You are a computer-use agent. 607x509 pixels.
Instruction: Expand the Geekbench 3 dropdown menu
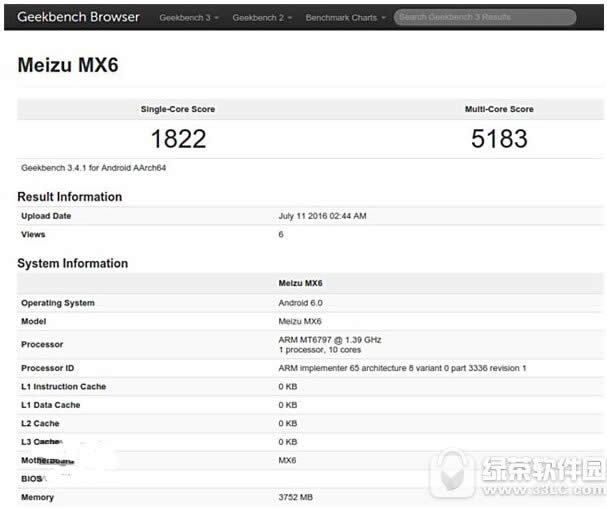coord(189,18)
